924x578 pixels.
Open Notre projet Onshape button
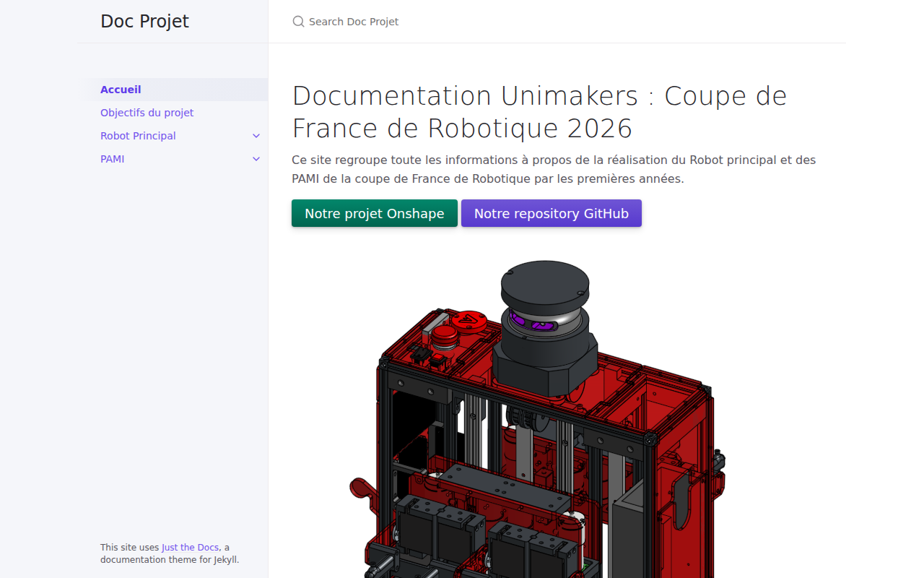pos(375,213)
